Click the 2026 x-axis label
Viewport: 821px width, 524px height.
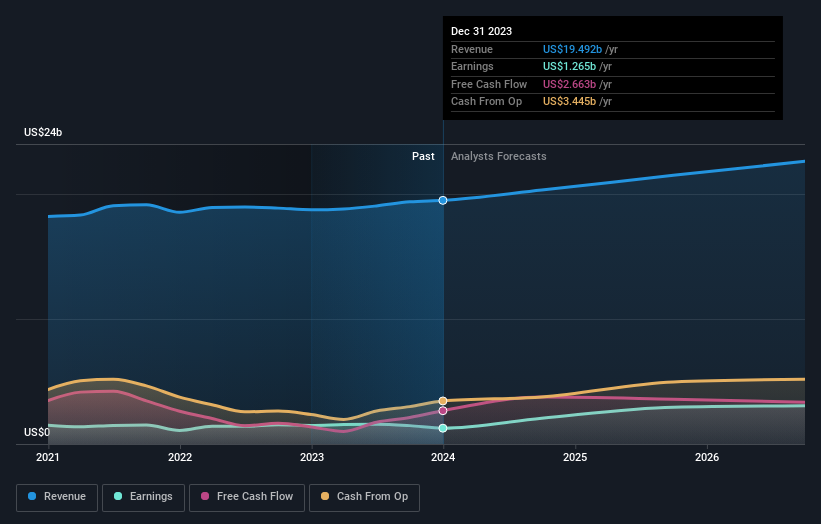tap(707, 457)
